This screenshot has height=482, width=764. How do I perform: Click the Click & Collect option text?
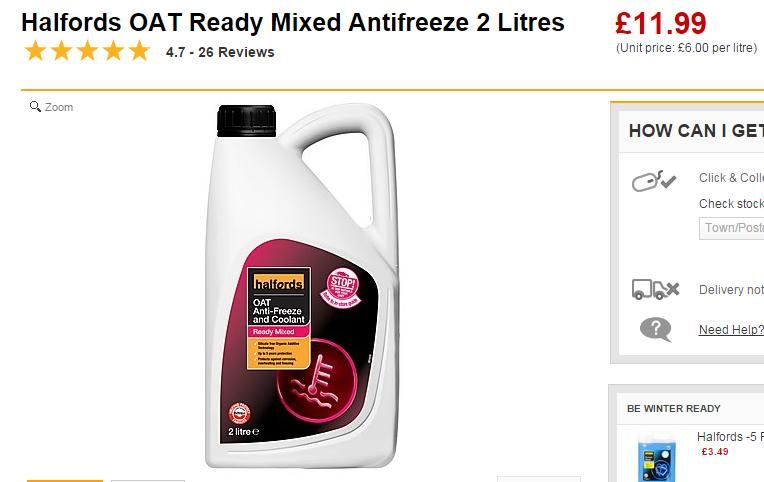point(731,178)
